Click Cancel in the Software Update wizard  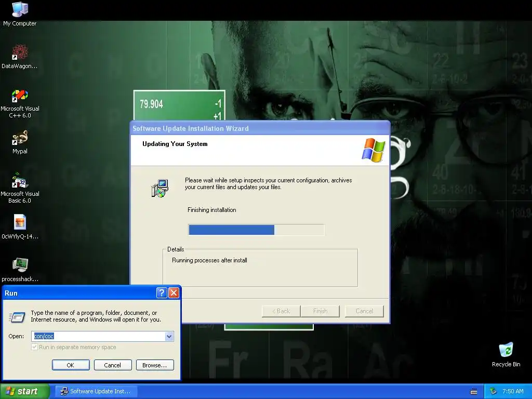[364, 311]
